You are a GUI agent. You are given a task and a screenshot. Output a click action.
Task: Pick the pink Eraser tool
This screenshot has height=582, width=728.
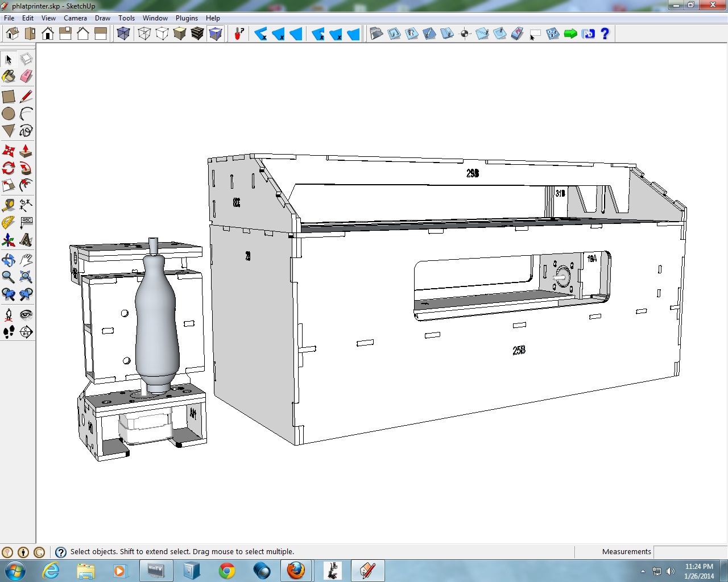(x=26, y=76)
